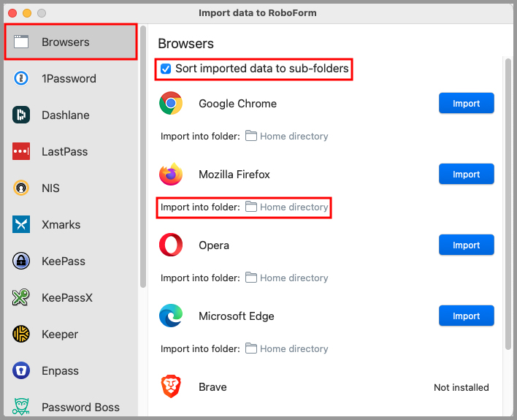Import data from Google Chrome

click(x=466, y=104)
